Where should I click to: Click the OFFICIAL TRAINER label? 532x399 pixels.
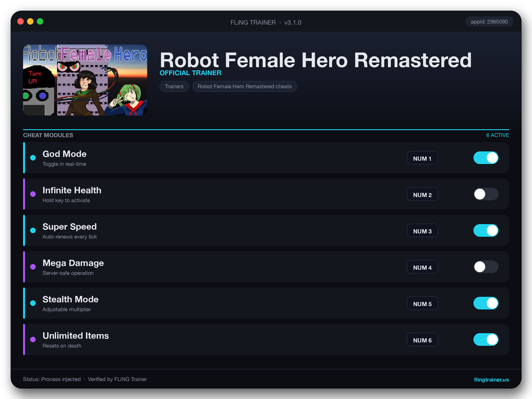(190, 73)
